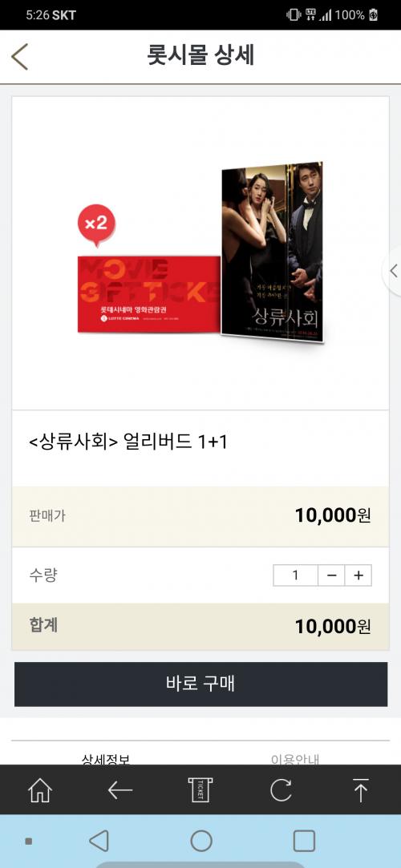The width and height of the screenshot is (401, 868).
Task: Tap the Android back triangle button
Action: (x=99, y=840)
